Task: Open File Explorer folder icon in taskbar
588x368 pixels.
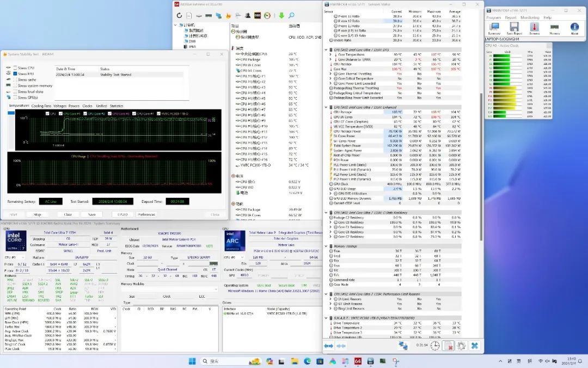Action: tap(295, 361)
